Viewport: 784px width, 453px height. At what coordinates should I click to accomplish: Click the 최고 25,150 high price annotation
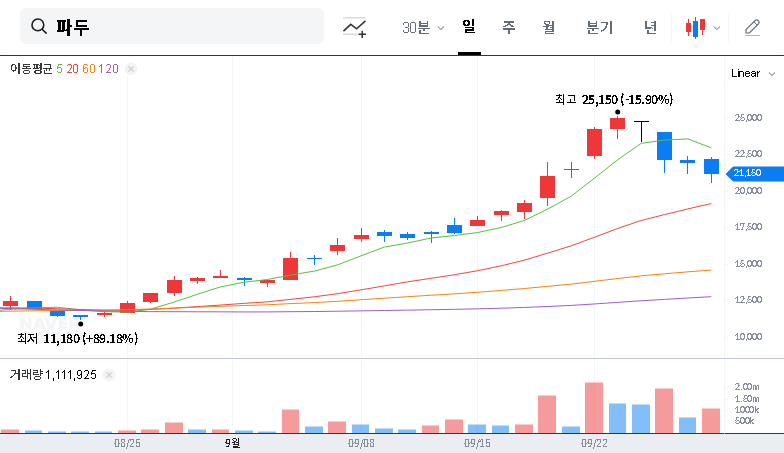pyautogui.click(x=614, y=100)
